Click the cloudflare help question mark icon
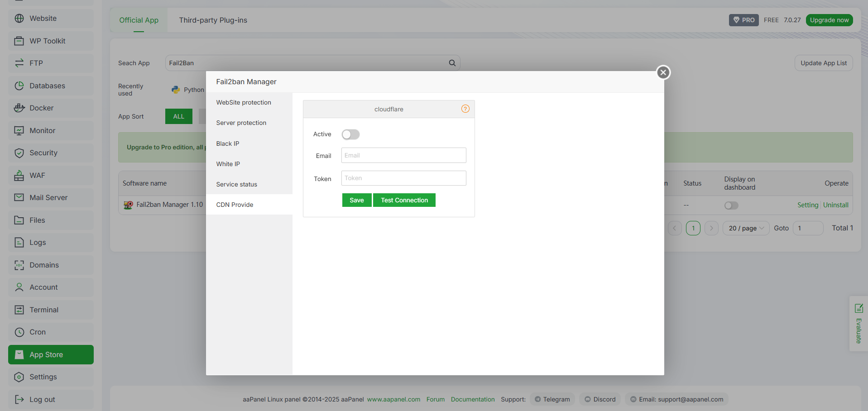Screen dimensions: 868x411 point(465,109)
